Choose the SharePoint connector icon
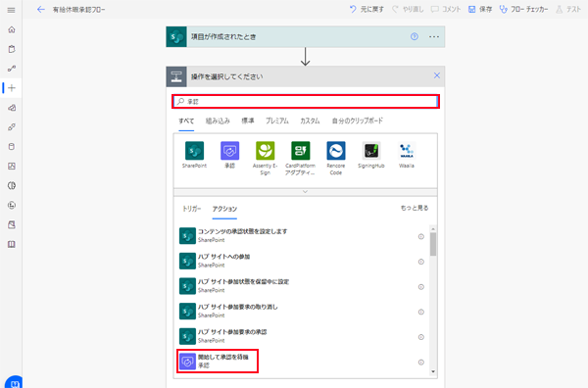This screenshot has width=588, height=388. point(194,151)
